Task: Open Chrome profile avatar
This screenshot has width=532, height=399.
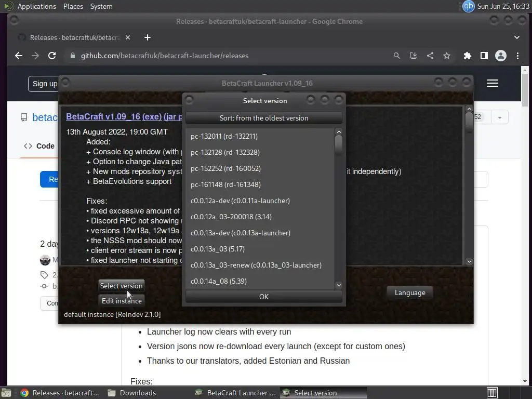Action: point(501,56)
